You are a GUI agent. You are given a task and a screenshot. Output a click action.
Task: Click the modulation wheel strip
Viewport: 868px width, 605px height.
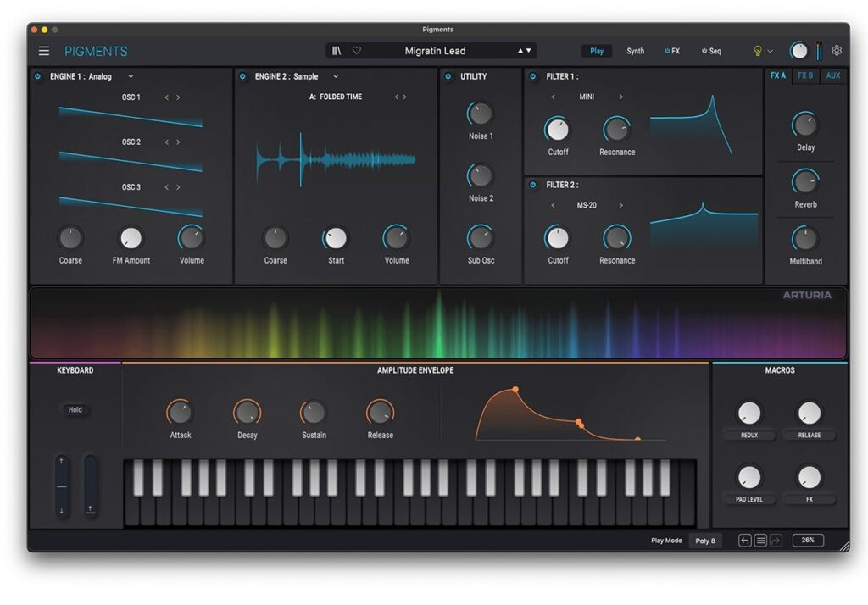coord(90,486)
